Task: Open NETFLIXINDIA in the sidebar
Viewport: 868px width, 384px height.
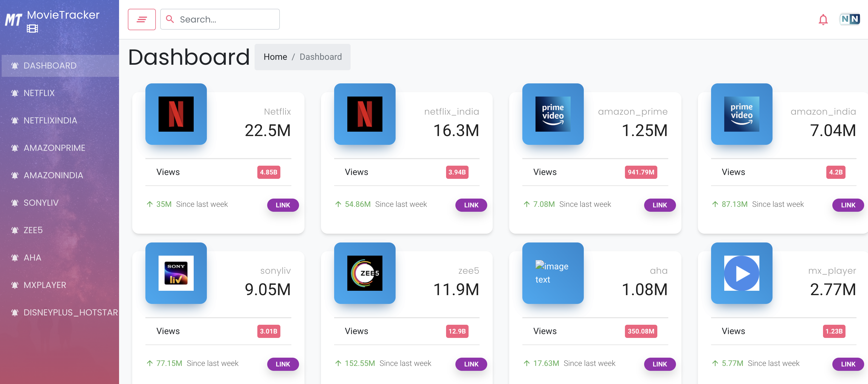Action: 60,121
